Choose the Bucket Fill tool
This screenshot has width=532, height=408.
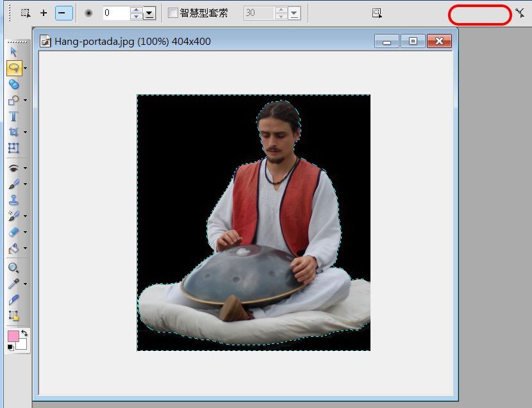point(13,249)
